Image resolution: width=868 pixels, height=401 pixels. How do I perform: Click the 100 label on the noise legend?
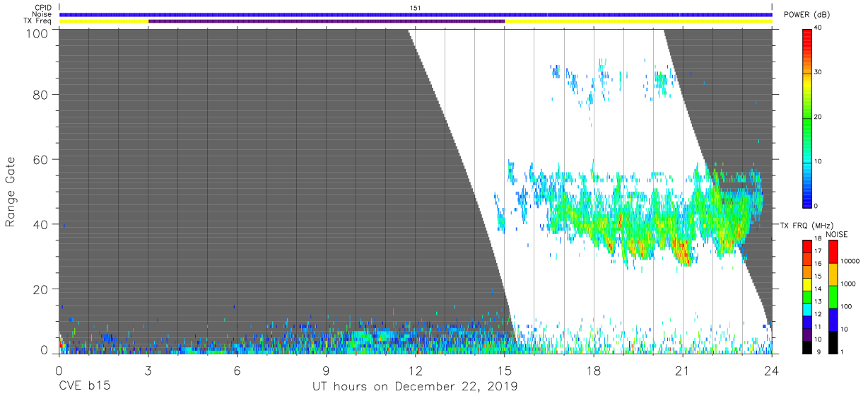click(847, 307)
